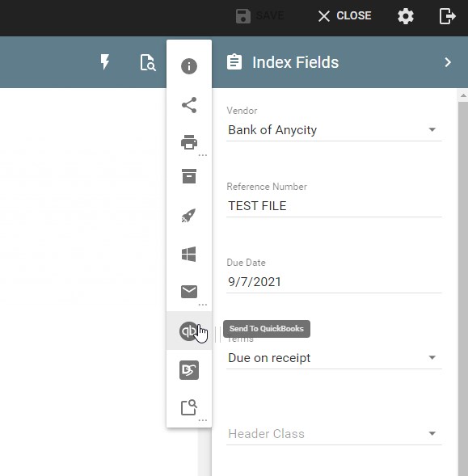This screenshot has height=476, width=468.
Task: Send document to QuickBooks
Action: 189,331
